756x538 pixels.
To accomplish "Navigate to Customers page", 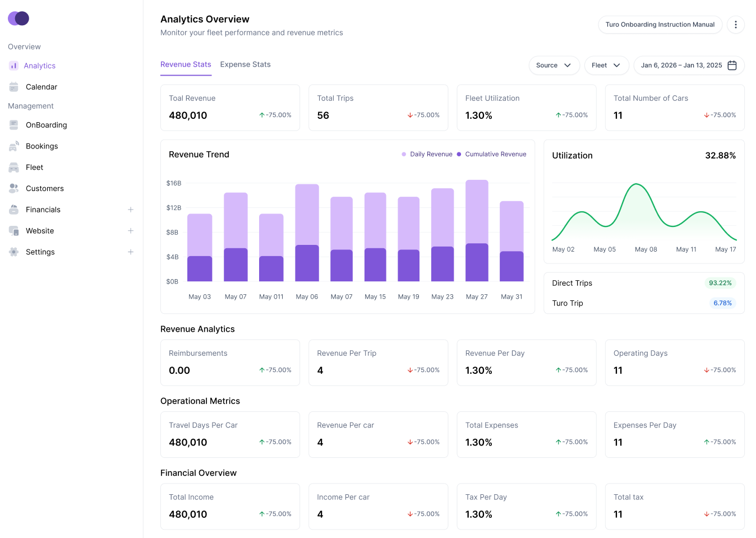I will (x=45, y=188).
